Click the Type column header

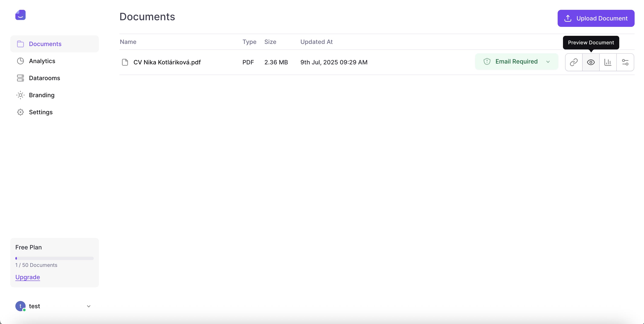(249, 42)
